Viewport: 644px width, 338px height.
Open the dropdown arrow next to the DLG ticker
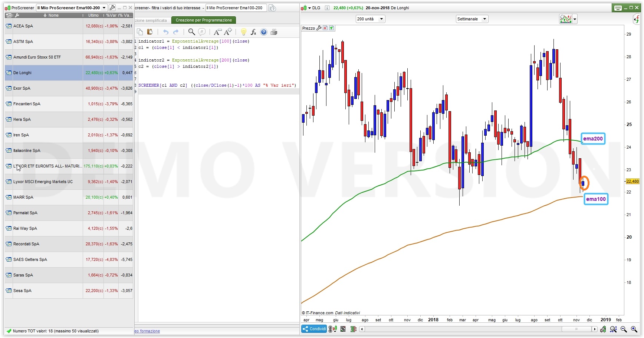309,8
